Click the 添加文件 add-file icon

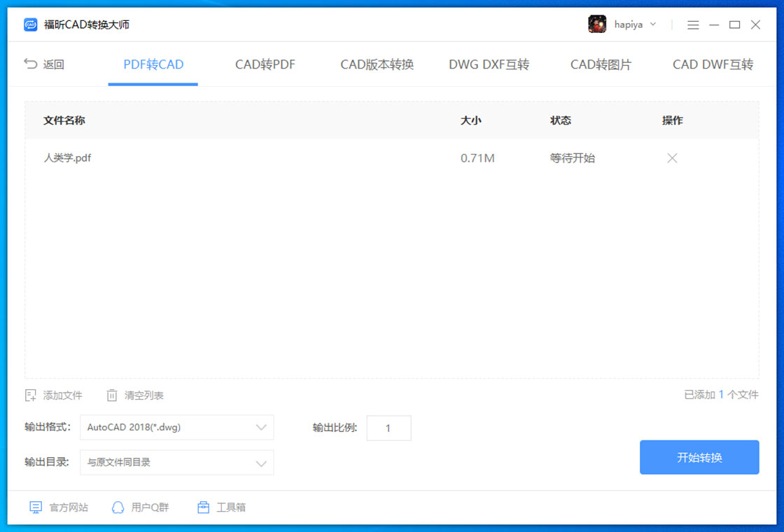(x=31, y=395)
